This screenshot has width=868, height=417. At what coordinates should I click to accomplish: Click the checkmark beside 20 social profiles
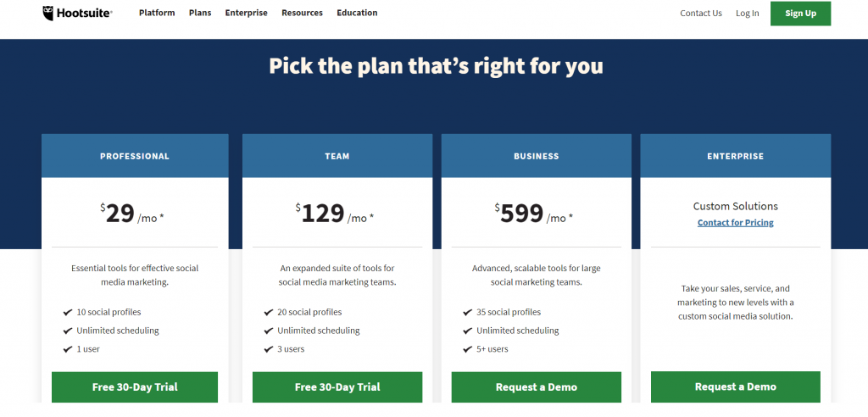pyautogui.click(x=269, y=313)
